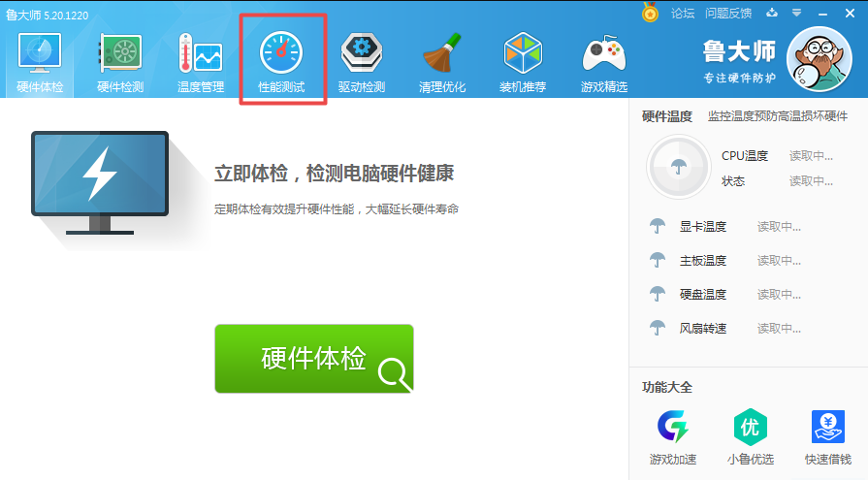This screenshot has width=868, height=480.
Task: Open the 硬件检测 tab
Action: tap(120, 63)
